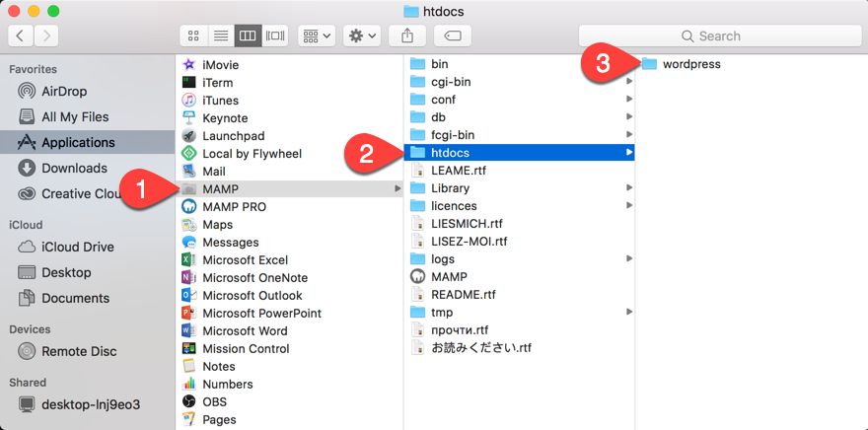The height and width of the screenshot is (430, 868).
Task: Select the Local by Flywheel icon
Action: [x=189, y=153]
